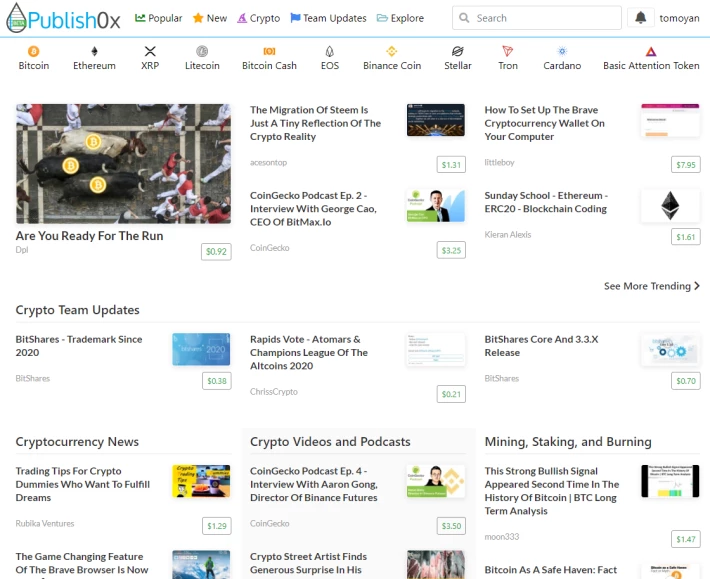Open the Popular menu item
The width and height of the screenshot is (710, 579).
158,18
